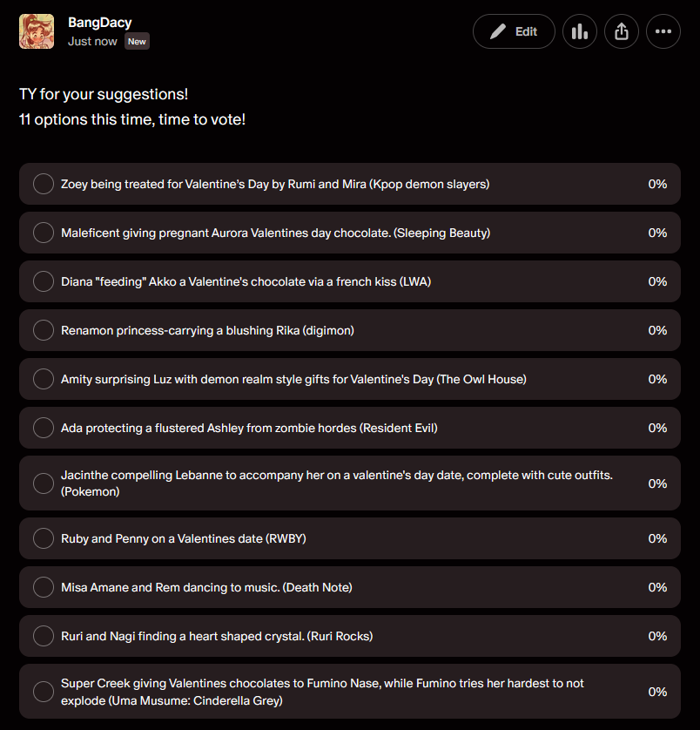Select the Ruri and Nagi crystal option

point(44,636)
